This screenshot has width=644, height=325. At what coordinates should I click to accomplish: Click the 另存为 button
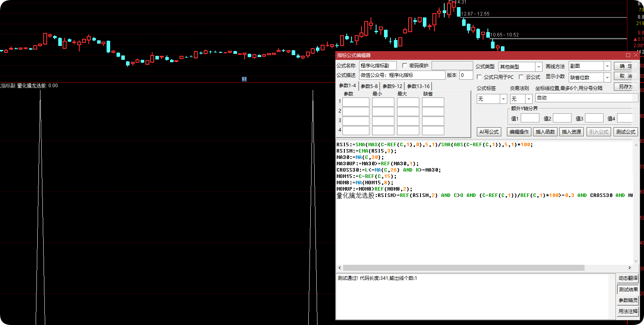point(626,86)
